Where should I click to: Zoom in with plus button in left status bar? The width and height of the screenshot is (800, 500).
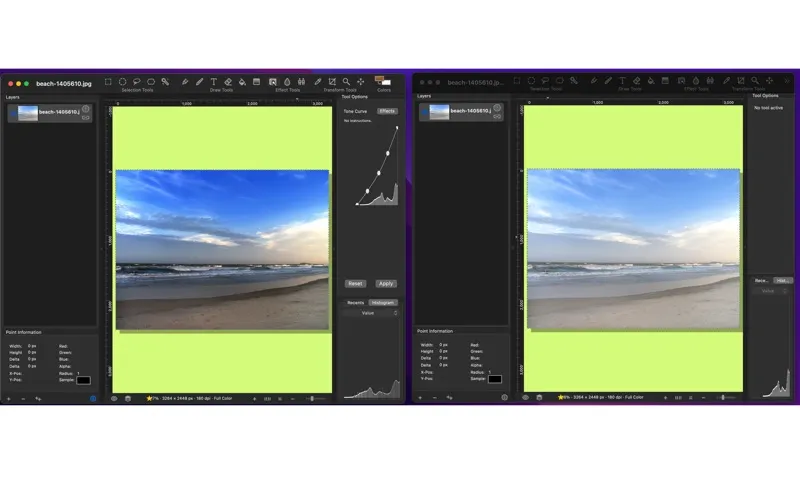pos(255,399)
